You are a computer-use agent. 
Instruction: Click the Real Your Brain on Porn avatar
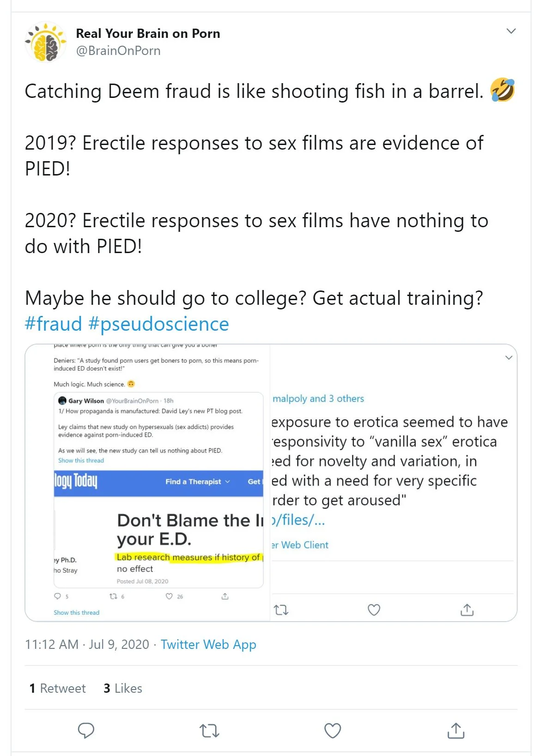[x=45, y=42]
